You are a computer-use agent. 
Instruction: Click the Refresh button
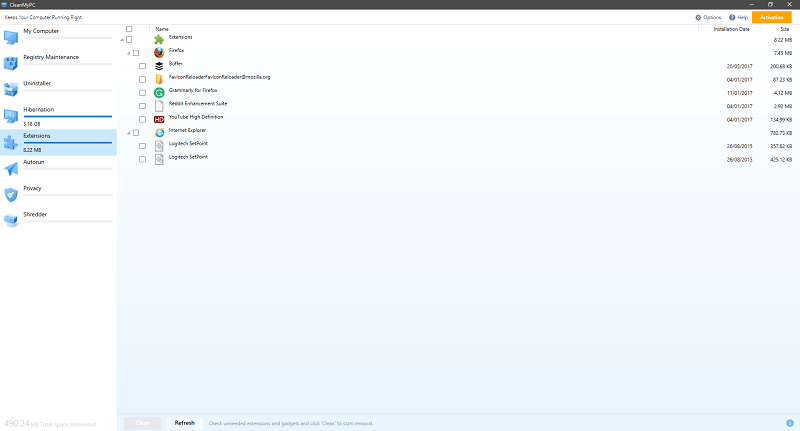coord(185,423)
